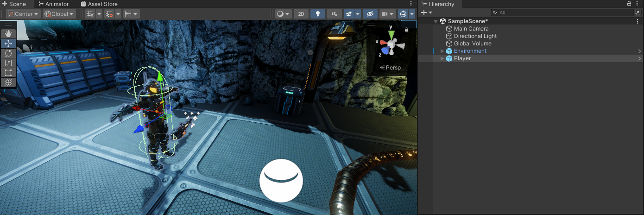Open snap increment dropdown arrow
This screenshot has width=644, height=215.
coord(136,14)
